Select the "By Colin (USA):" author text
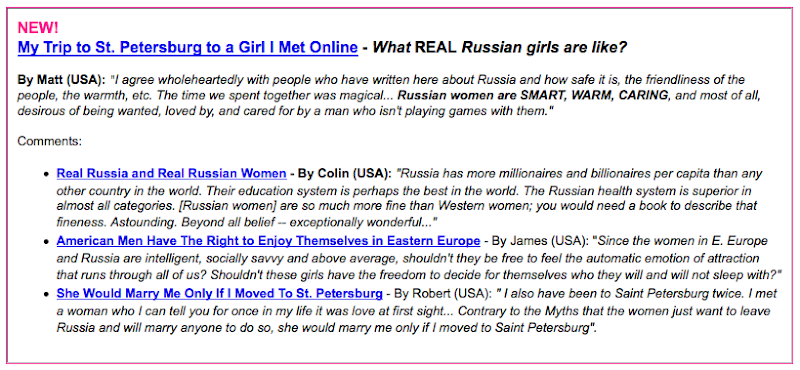 (x=344, y=174)
